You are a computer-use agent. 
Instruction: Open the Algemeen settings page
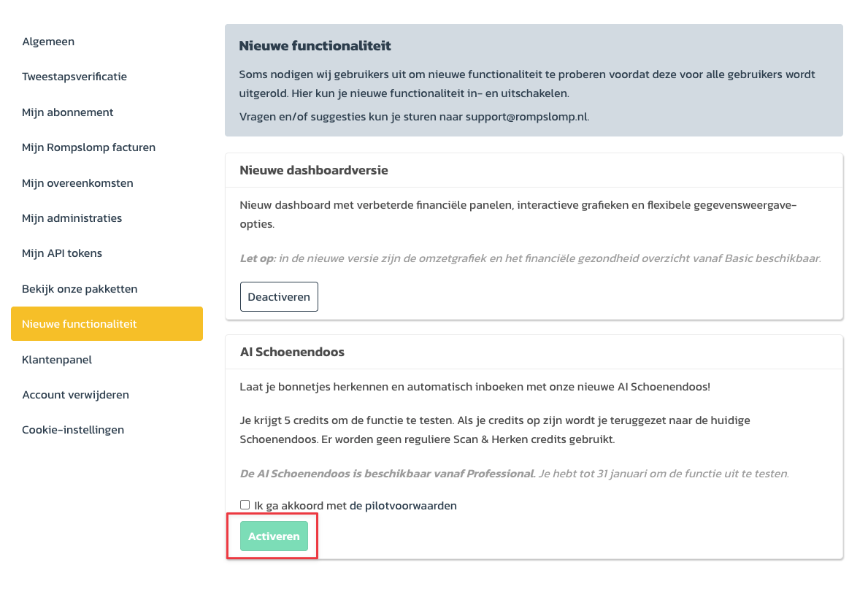point(48,42)
